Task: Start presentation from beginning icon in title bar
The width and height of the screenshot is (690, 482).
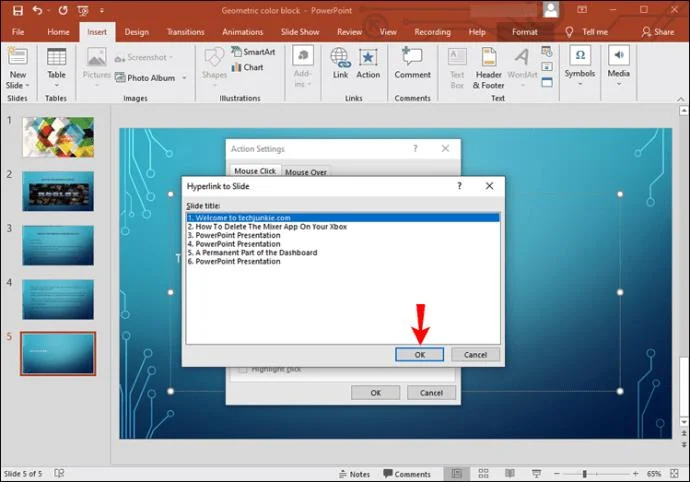Action: [82, 11]
